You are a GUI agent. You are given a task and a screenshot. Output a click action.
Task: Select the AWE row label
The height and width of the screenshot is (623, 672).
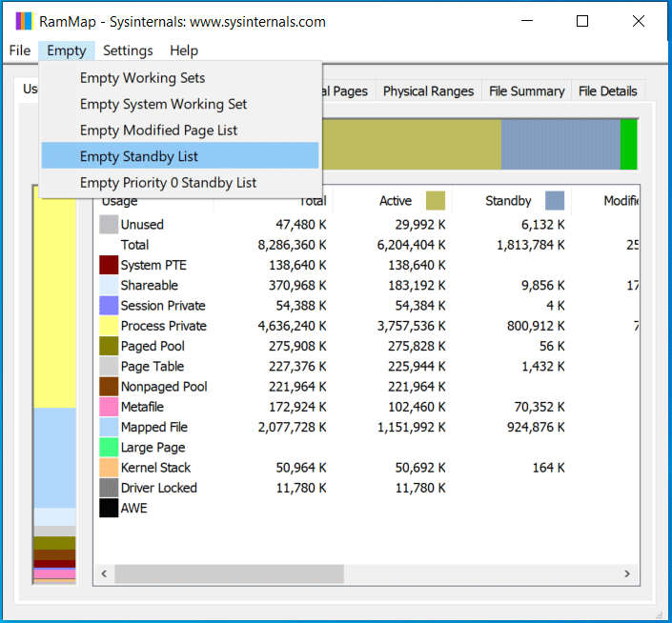pos(133,508)
